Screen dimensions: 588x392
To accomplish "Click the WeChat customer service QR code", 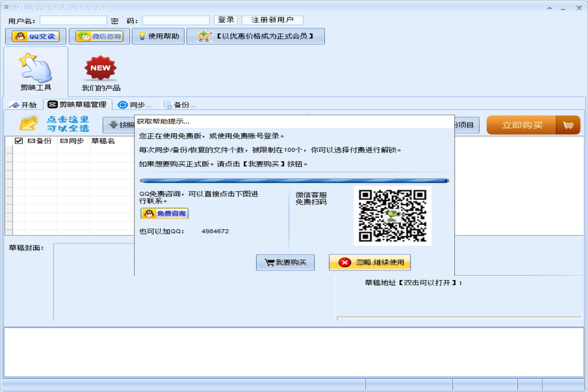I will (x=394, y=215).
